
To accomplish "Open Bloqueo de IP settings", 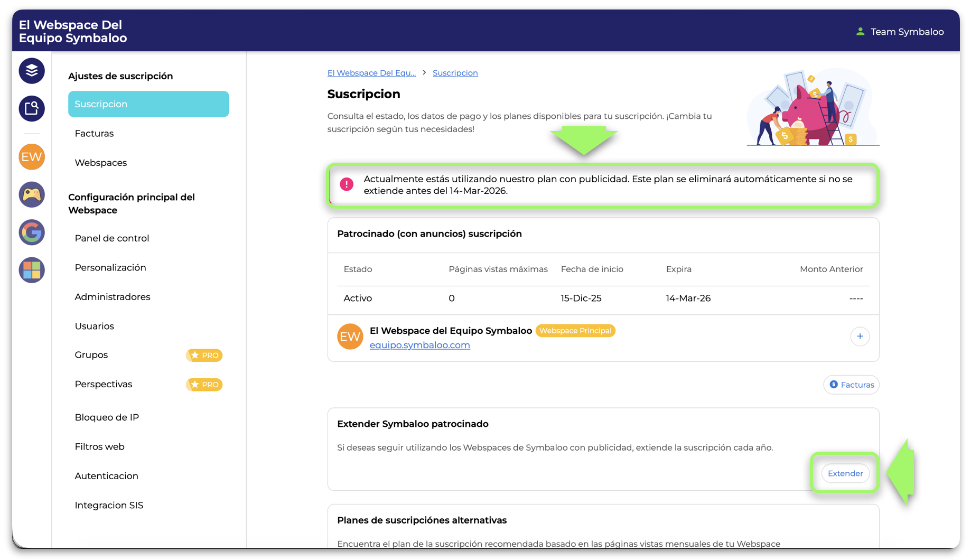I will [x=107, y=417].
